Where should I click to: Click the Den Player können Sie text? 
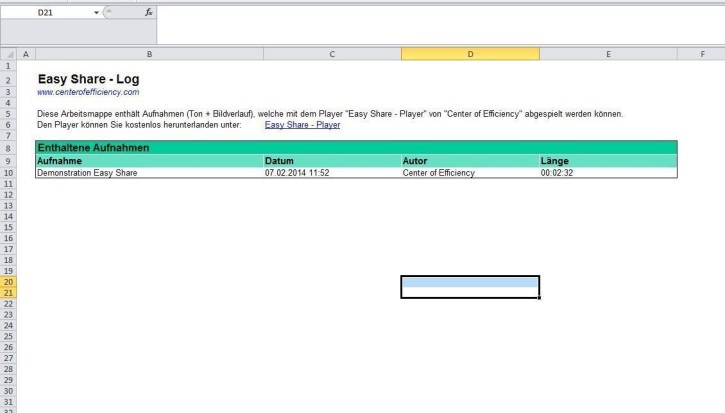[139, 125]
